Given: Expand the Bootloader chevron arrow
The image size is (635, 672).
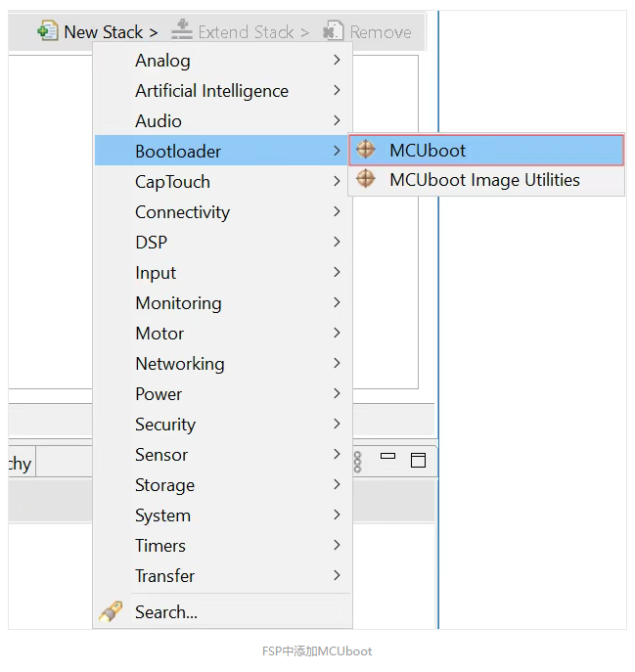Looking at the screenshot, I should (337, 151).
